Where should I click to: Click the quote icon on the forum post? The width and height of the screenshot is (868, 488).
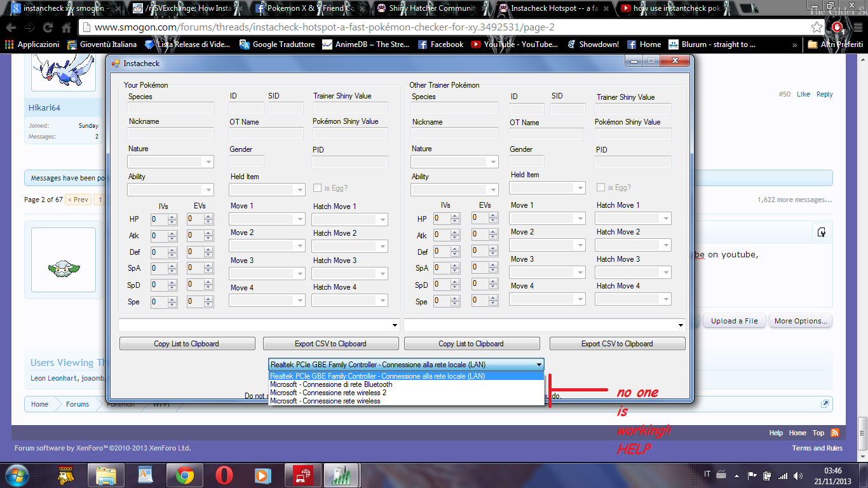pyautogui.click(x=822, y=232)
